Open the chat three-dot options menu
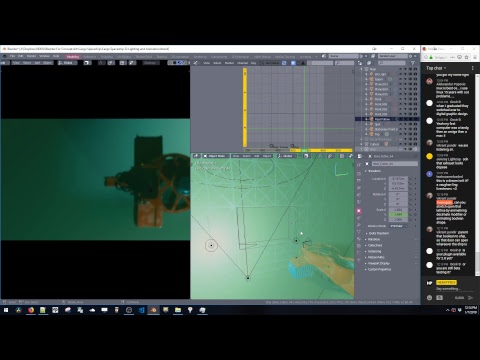This screenshot has width=480, height=360. [x=472, y=68]
